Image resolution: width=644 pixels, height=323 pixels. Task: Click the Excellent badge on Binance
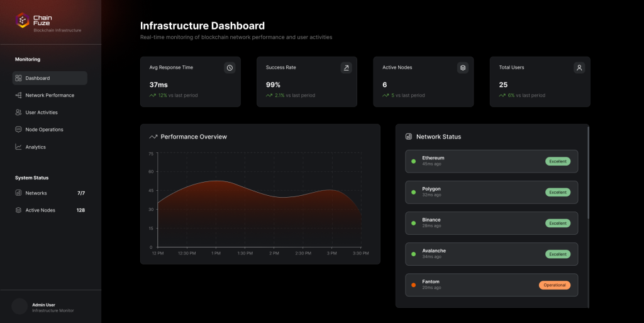[558, 223]
